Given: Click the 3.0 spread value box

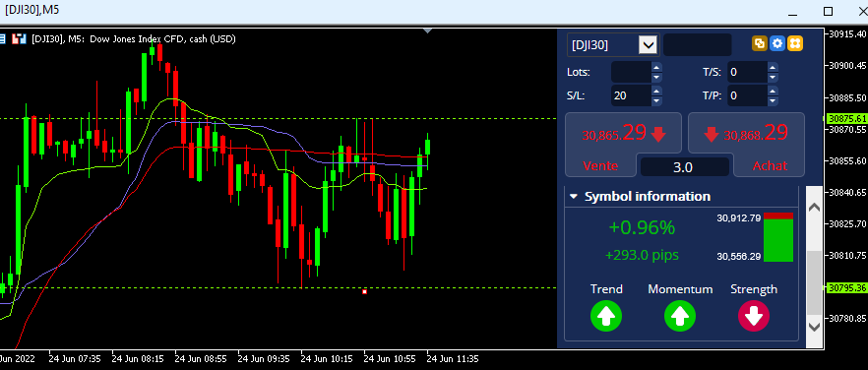Looking at the screenshot, I should (x=684, y=166).
